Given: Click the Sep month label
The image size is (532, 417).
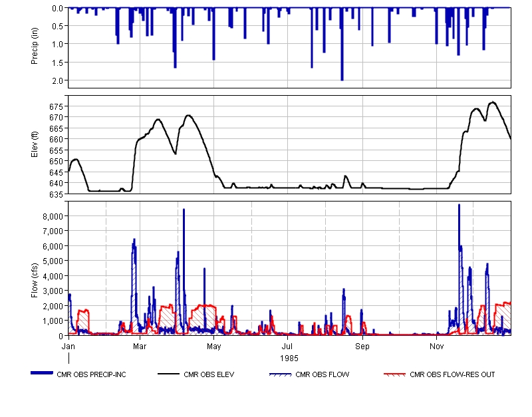Looking at the screenshot, I should (362, 347).
